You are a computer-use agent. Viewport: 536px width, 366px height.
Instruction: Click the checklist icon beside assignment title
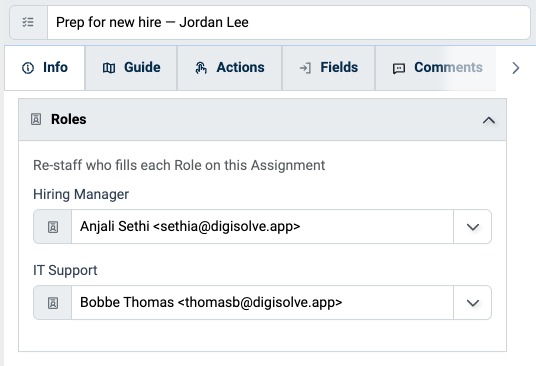pyautogui.click(x=28, y=23)
